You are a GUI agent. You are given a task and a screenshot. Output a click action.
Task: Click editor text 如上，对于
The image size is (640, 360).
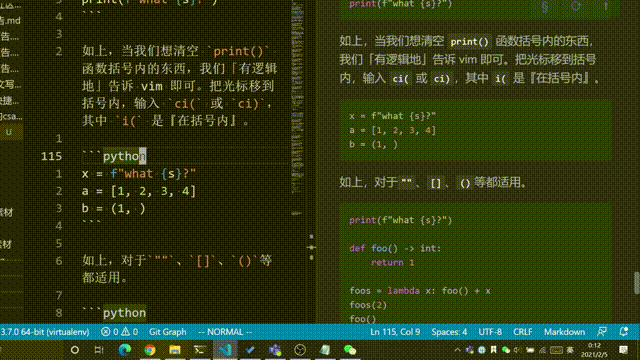[114, 260]
